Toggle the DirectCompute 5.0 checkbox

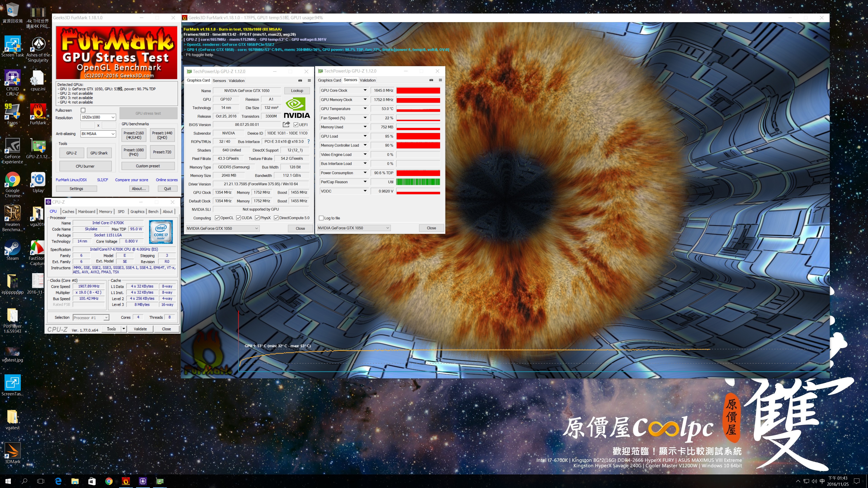tap(276, 218)
